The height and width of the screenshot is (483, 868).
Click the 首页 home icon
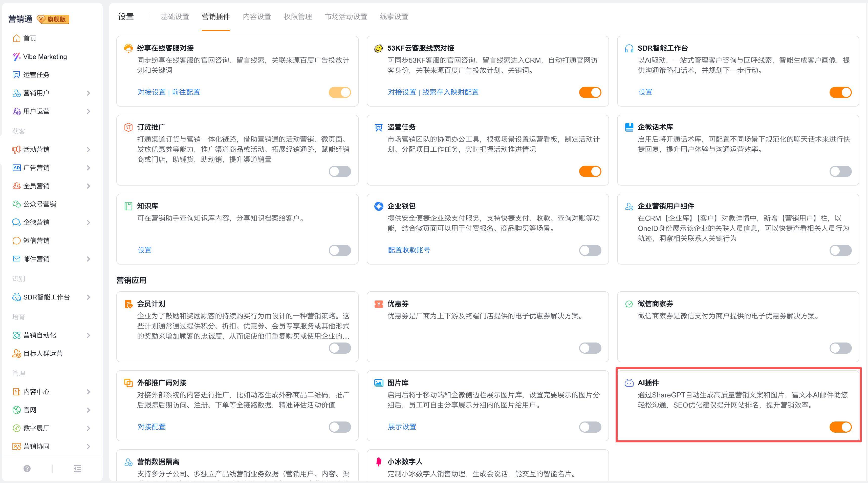coord(16,38)
